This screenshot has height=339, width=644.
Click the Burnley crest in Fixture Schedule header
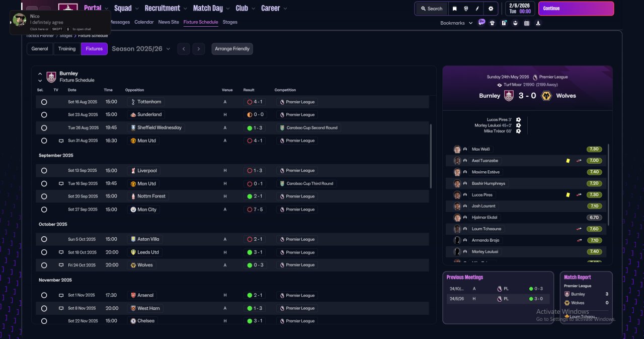pos(51,77)
